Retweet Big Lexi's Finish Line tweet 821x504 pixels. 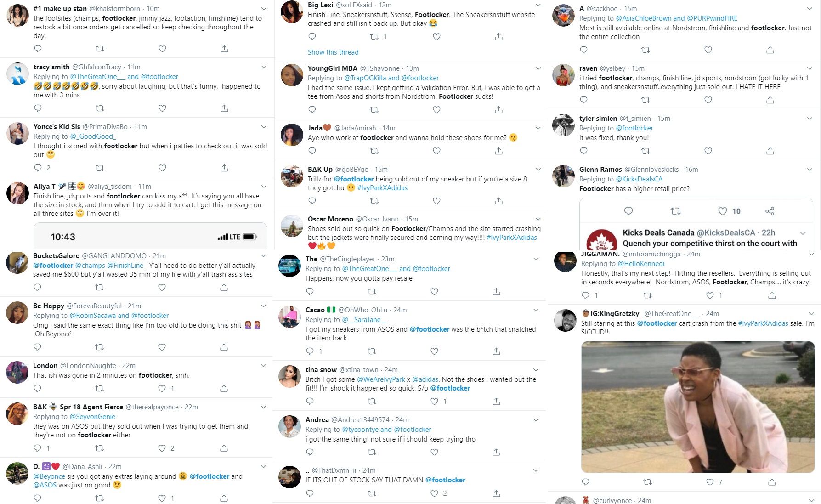point(374,37)
